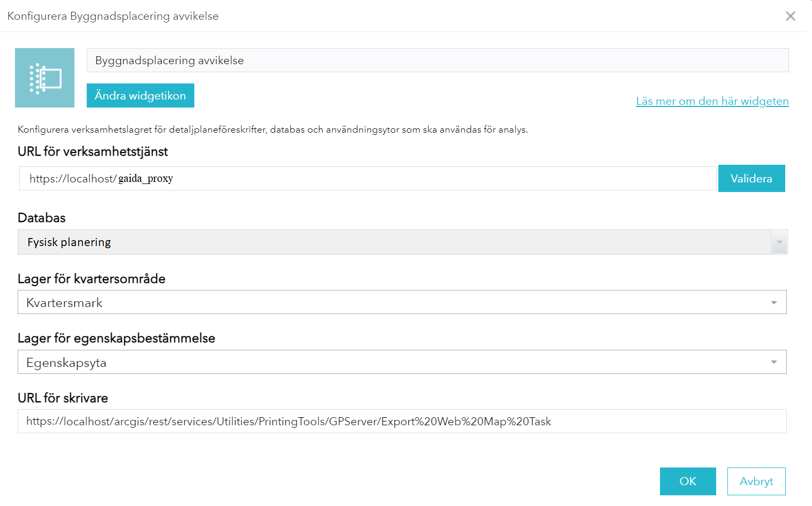Screen dimensions: 812x506
Task: Open the Egenskapsyta layer dropdown
Action: [x=394, y=362]
